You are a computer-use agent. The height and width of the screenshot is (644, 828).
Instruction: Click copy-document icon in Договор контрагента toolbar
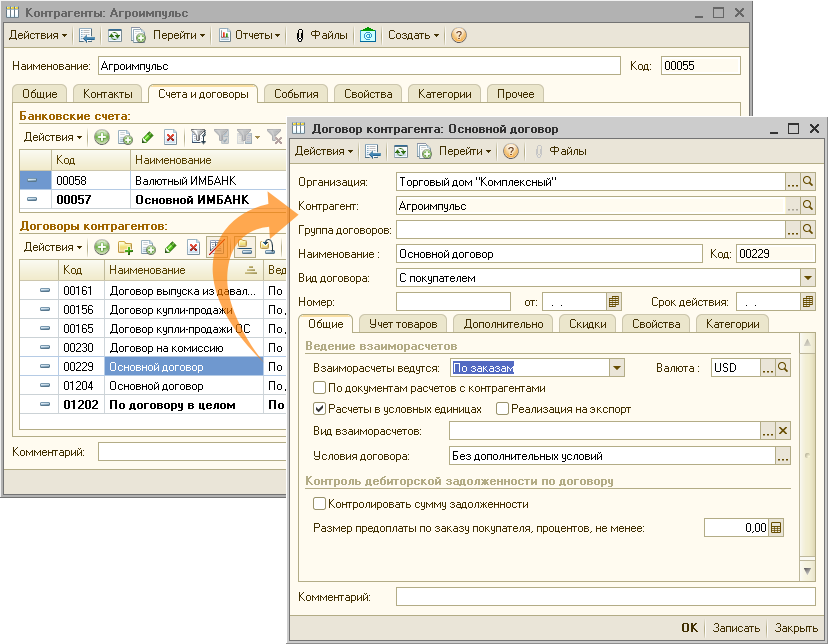pyautogui.click(x=425, y=151)
